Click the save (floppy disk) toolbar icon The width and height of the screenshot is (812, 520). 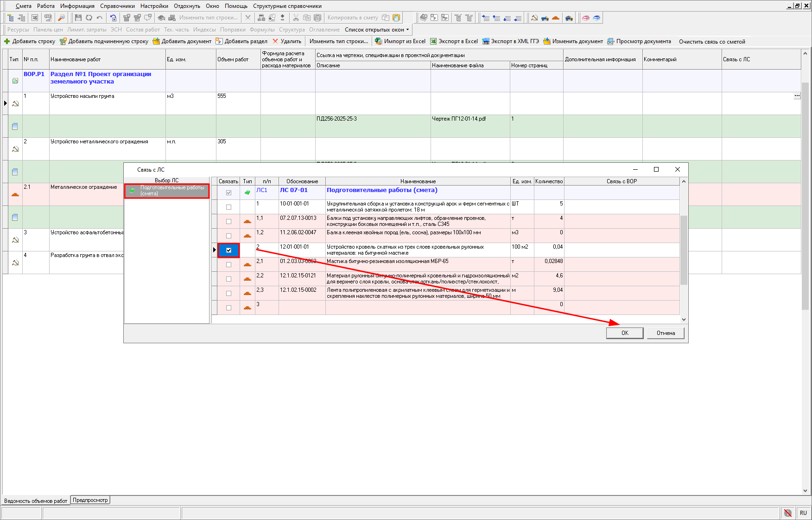[78, 18]
